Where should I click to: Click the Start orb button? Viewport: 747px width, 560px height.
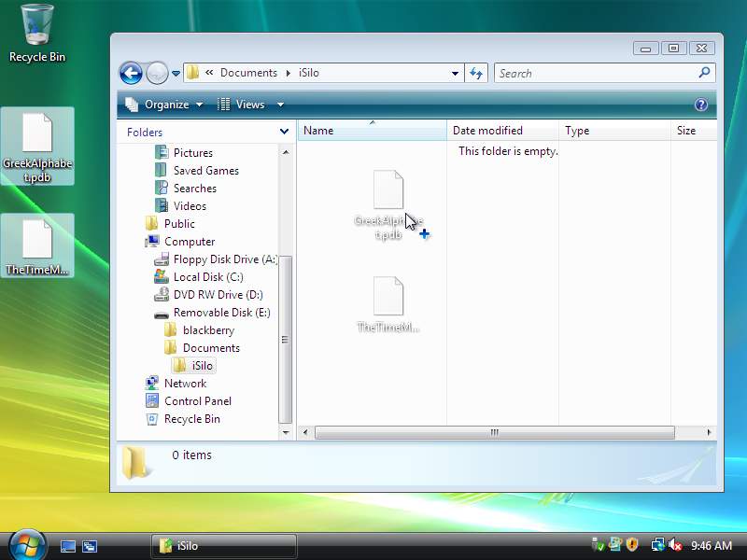26,544
